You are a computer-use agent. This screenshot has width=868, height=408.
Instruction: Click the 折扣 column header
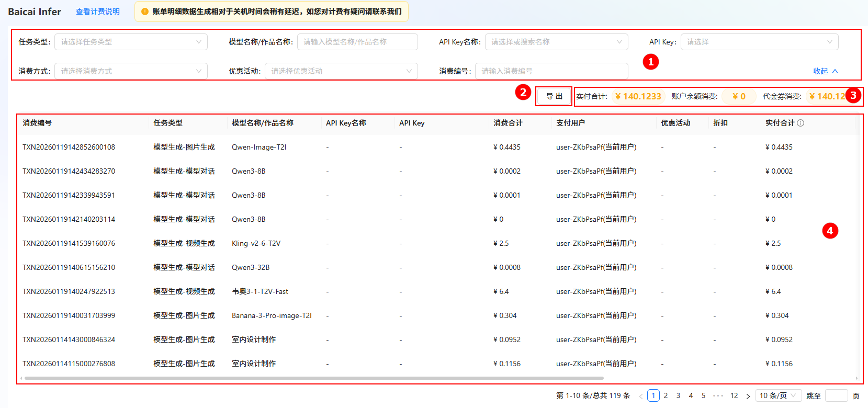point(720,123)
